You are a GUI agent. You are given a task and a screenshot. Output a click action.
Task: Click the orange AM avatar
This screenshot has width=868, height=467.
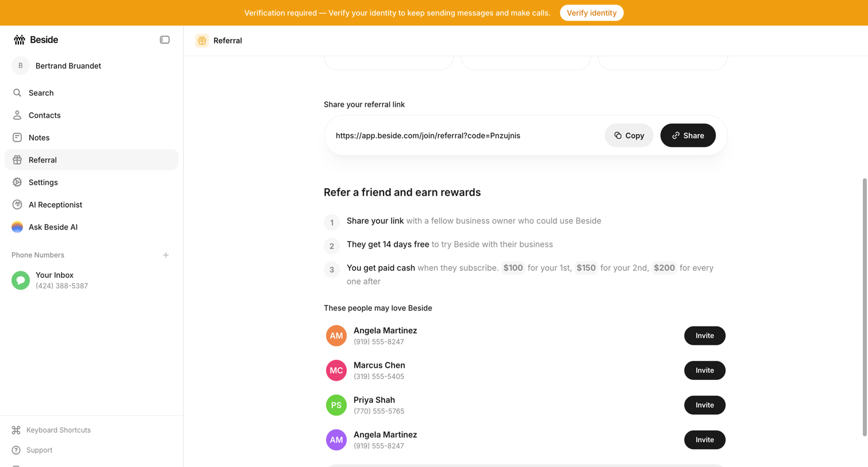coord(336,336)
